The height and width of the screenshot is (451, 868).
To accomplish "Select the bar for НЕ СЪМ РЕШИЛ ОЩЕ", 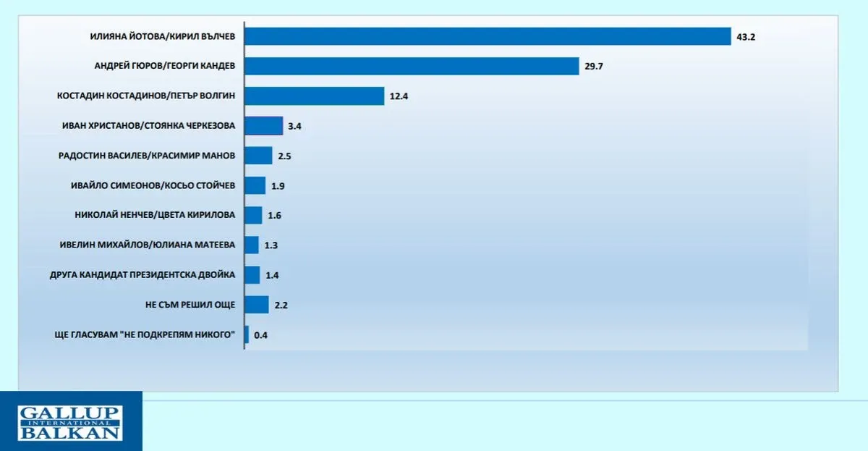I will point(257,304).
